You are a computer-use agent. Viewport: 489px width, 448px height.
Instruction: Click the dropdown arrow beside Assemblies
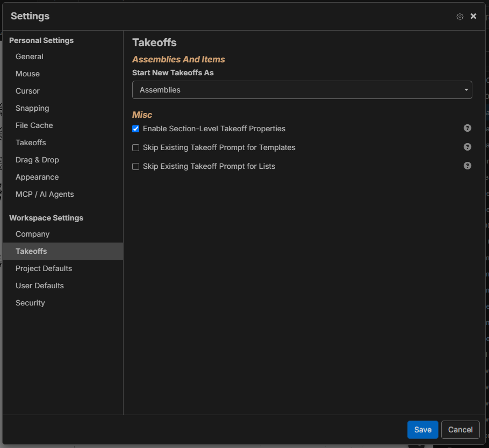click(466, 90)
